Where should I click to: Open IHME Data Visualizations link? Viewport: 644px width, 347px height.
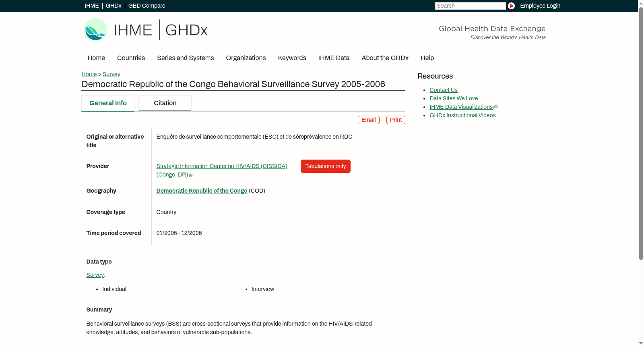point(461,107)
